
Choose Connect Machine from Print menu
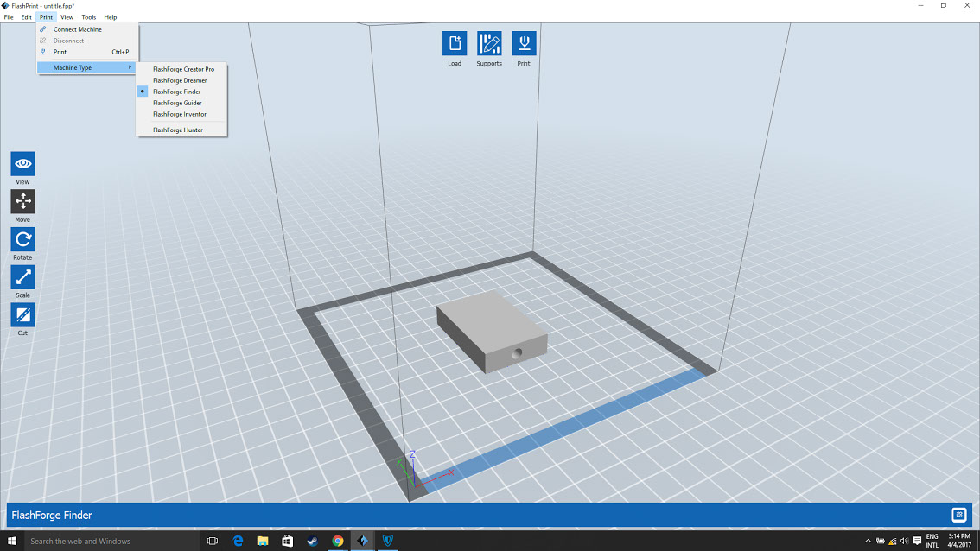[x=87, y=29]
